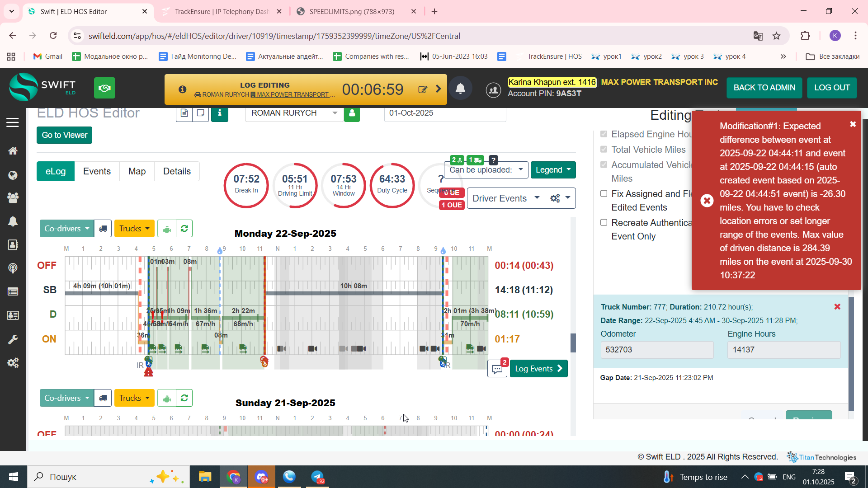Check Recreate Authentication Event Only option
The width and height of the screenshot is (868, 488).
[x=604, y=223]
